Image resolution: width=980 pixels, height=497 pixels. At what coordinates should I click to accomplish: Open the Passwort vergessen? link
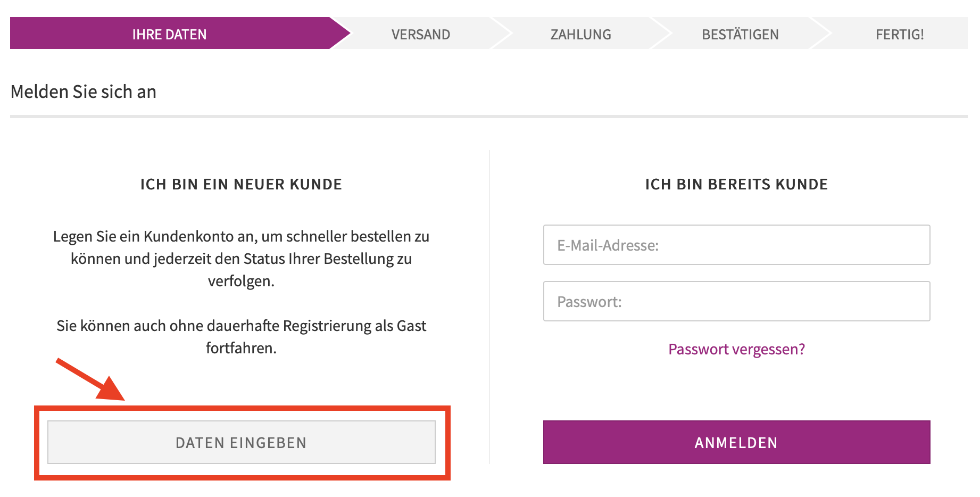(736, 349)
